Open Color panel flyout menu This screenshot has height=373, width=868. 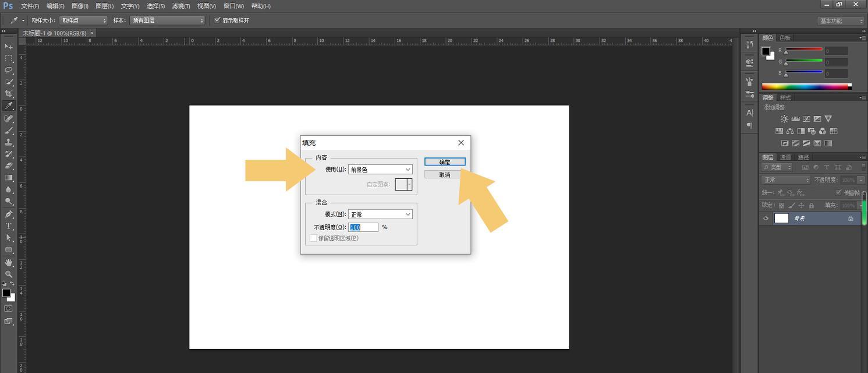point(862,38)
